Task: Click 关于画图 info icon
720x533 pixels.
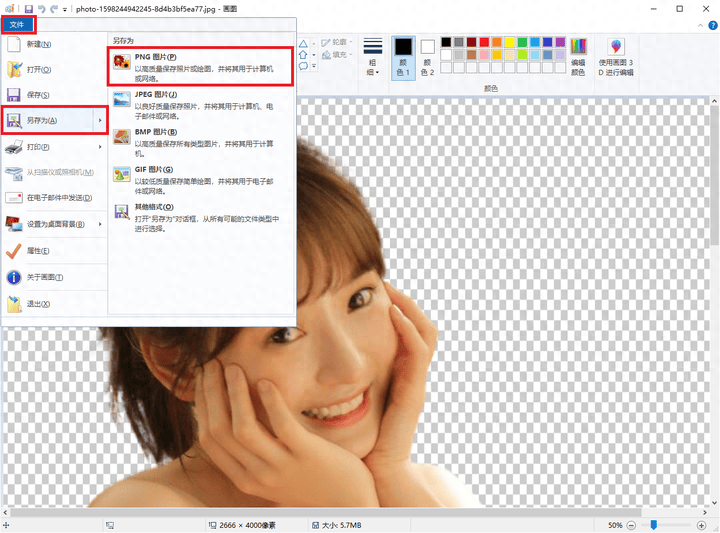Action: tap(14, 277)
